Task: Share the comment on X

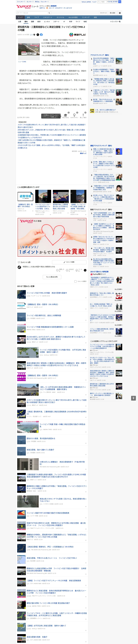Action: [x=85, y=270]
